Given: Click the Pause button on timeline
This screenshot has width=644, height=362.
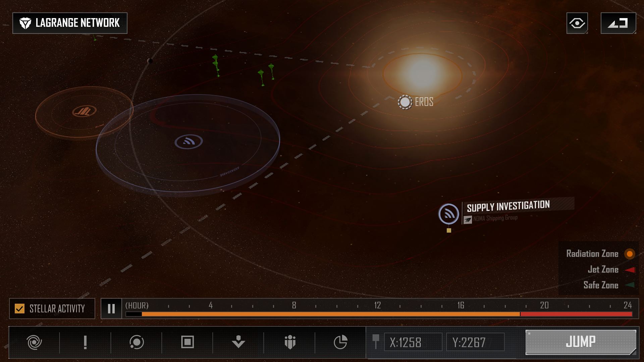Looking at the screenshot, I should tap(111, 308).
